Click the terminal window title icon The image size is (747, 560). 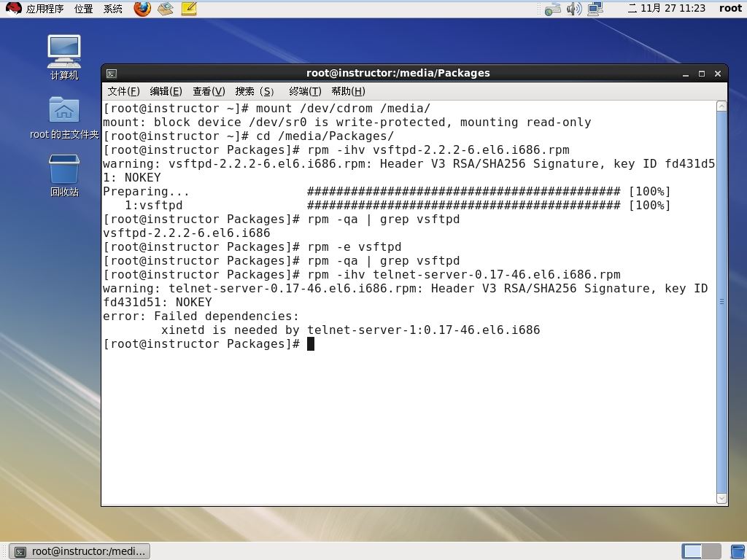[x=112, y=74]
